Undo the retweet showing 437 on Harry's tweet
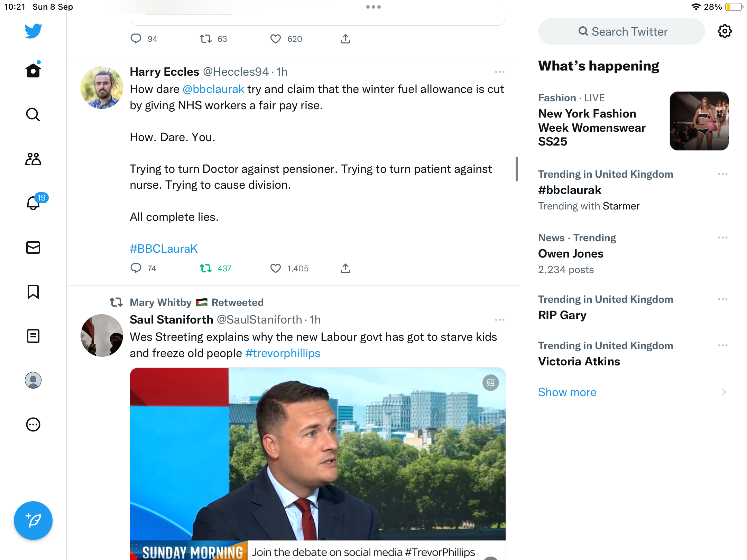The width and height of the screenshot is (747, 560). pyautogui.click(x=206, y=268)
